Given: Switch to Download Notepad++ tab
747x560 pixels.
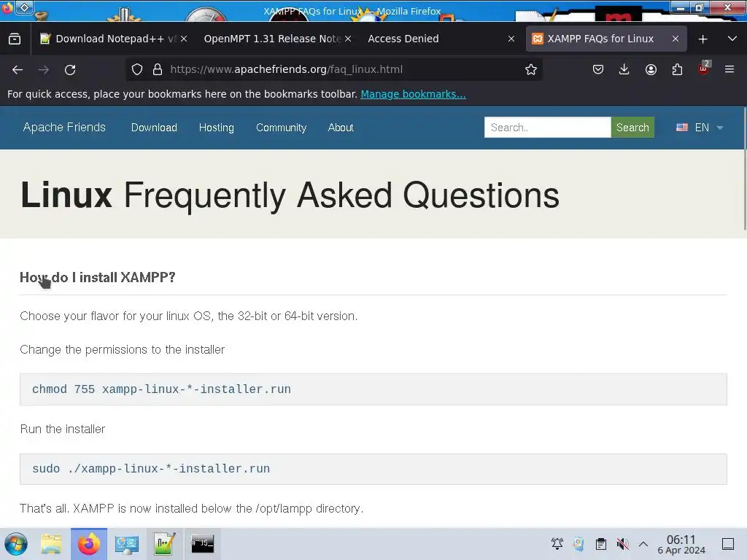Looking at the screenshot, I should (x=112, y=39).
